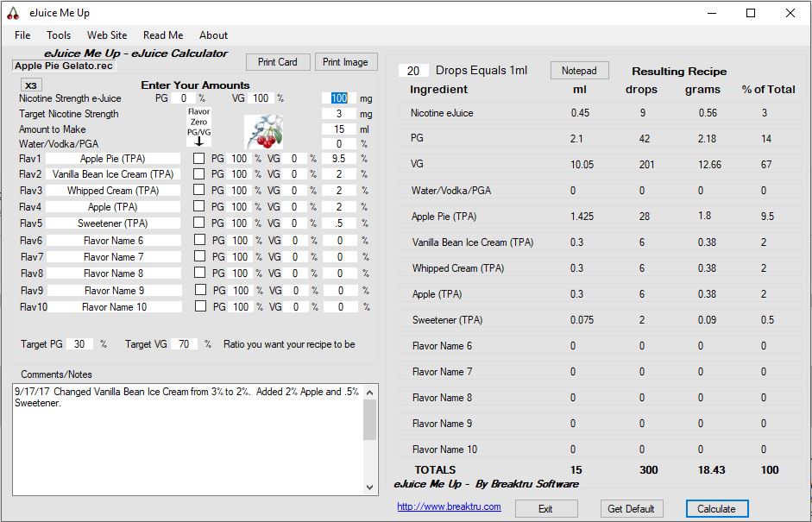Click the Exit button
The image size is (812, 522).
[x=546, y=508]
